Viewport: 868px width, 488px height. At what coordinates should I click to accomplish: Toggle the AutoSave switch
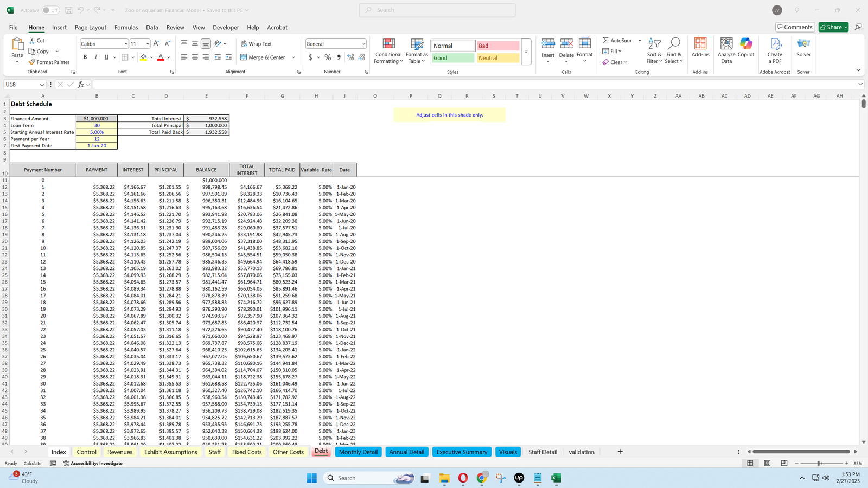50,10
